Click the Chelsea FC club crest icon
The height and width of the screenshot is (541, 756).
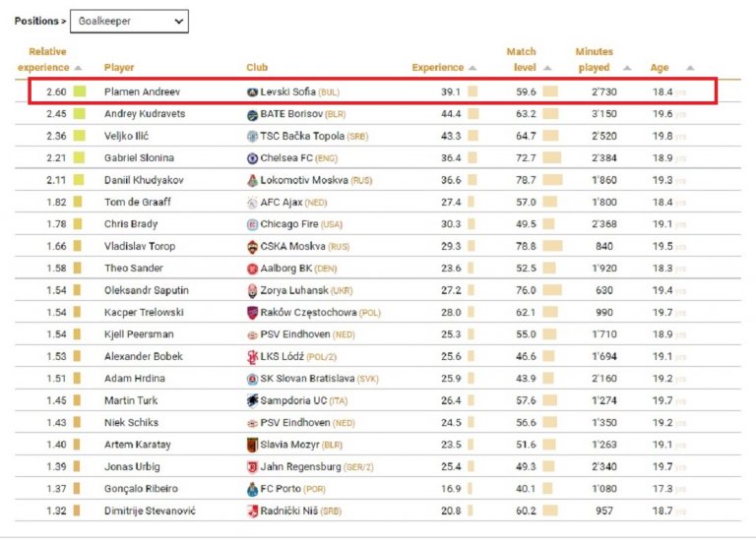point(252,157)
